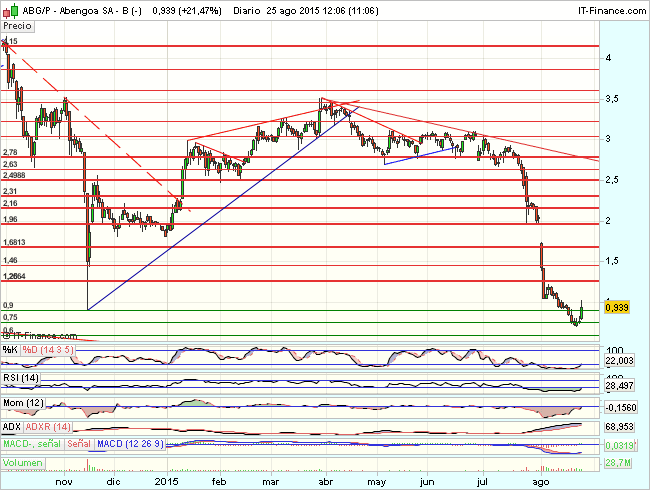
Task: Select the red Señal label
Action: click(79, 444)
